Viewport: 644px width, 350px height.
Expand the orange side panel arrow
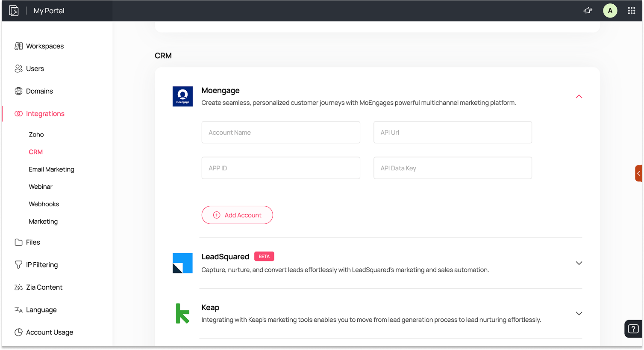638,173
